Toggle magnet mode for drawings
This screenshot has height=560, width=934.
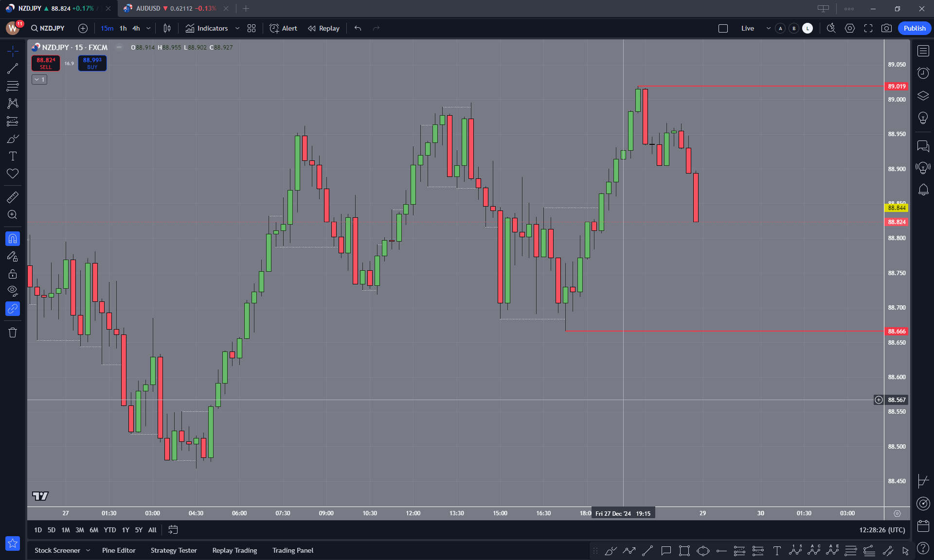click(x=13, y=239)
